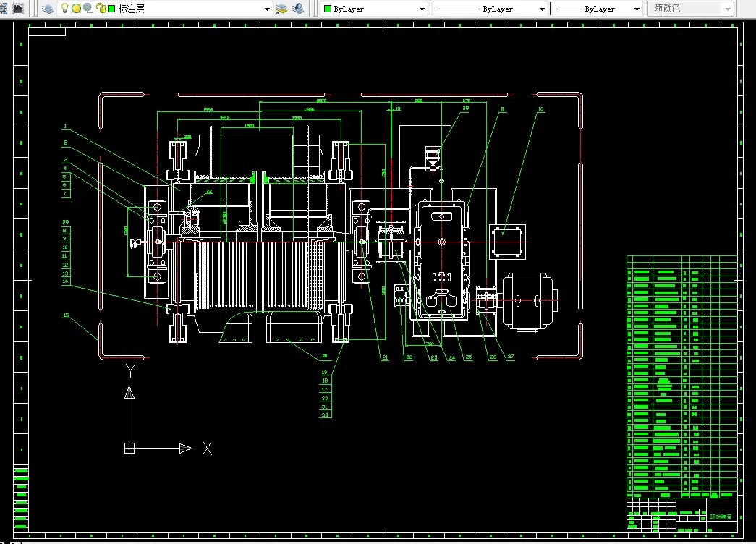Screen dimensions: 756x544
Task: Toggle the layer lock padlock icon
Action: point(101,9)
